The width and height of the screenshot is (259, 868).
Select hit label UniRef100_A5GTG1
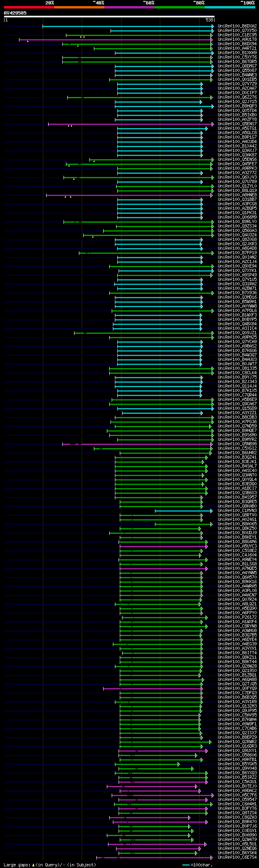click(x=237, y=129)
